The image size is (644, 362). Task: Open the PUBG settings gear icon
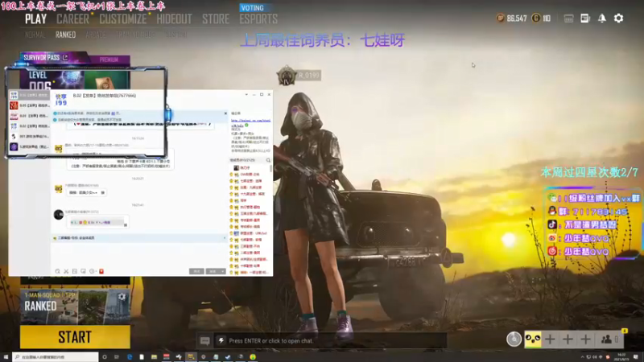[x=618, y=19]
